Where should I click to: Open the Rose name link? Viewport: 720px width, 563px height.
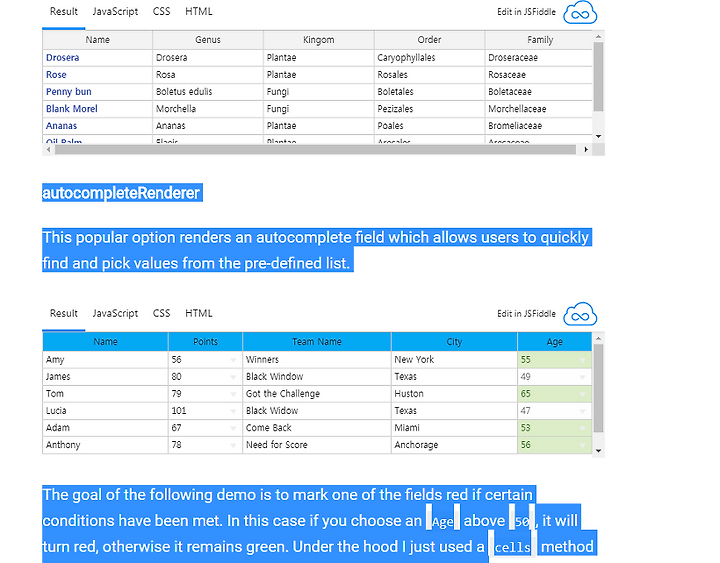[56, 75]
